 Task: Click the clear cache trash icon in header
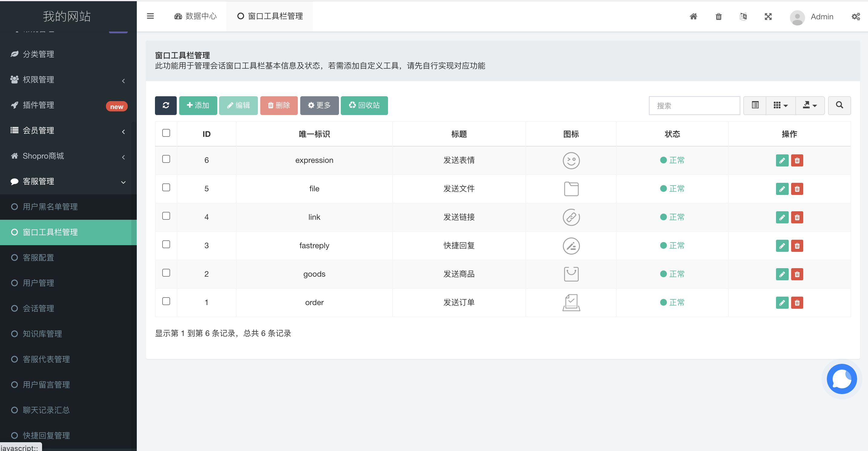point(718,17)
